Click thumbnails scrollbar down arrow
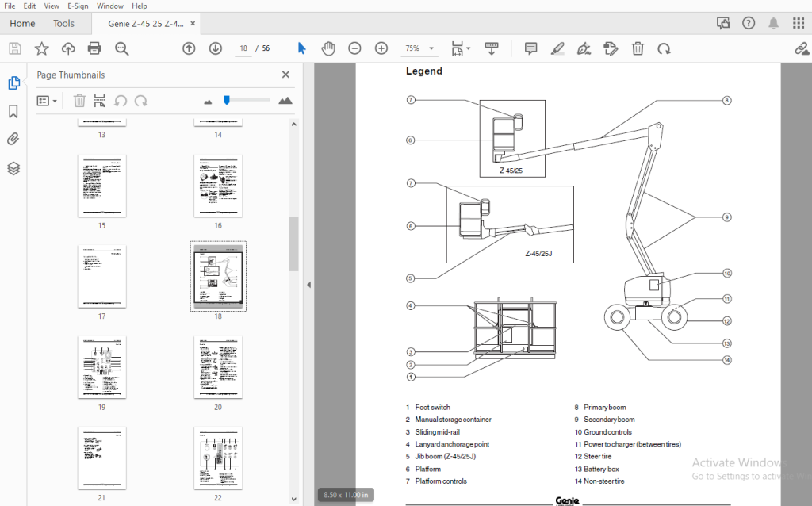This screenshot has width=812, height=506. click(293, 500)
